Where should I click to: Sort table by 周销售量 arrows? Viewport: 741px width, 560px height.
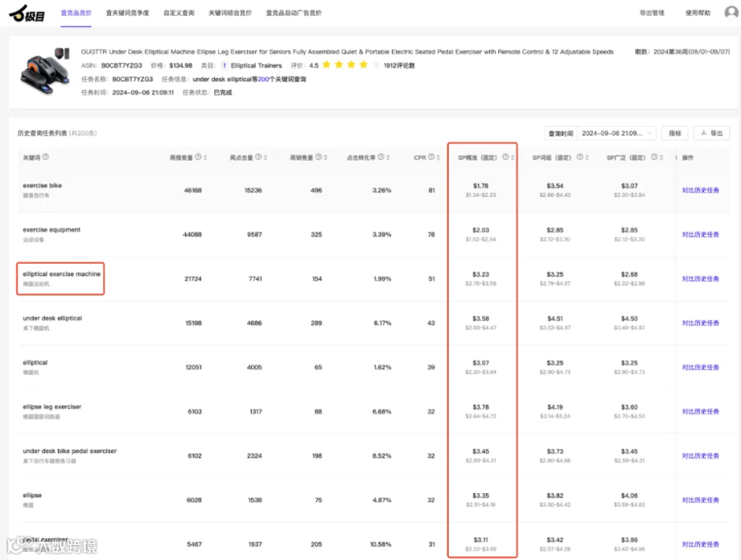tap(325, 157)
